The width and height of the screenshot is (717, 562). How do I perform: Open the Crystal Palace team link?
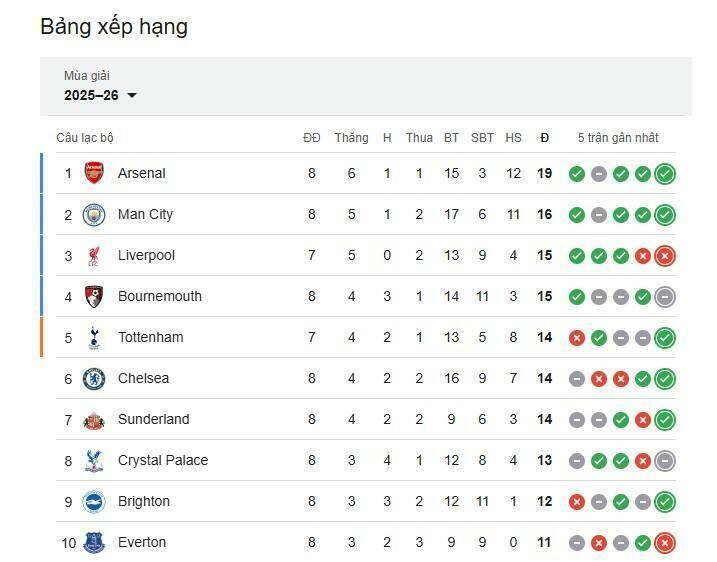click(163, 460)
